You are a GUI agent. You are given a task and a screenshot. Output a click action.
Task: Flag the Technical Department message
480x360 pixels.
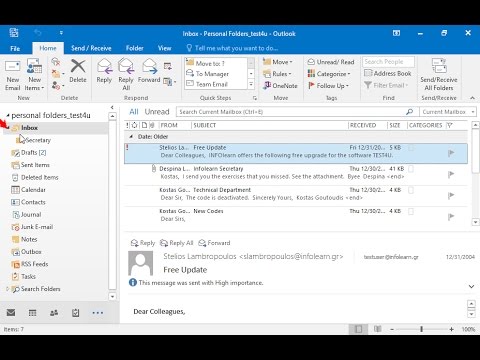pos(451,196)
